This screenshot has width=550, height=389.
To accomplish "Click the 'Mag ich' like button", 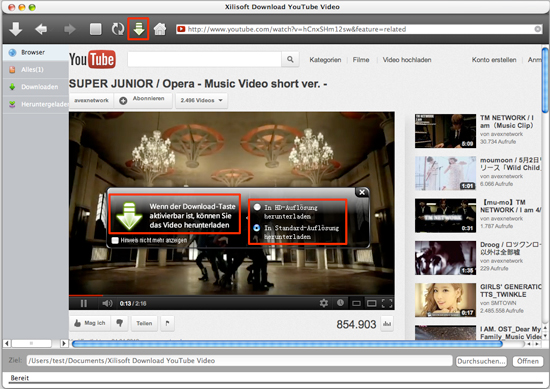I will click(90, 323).
